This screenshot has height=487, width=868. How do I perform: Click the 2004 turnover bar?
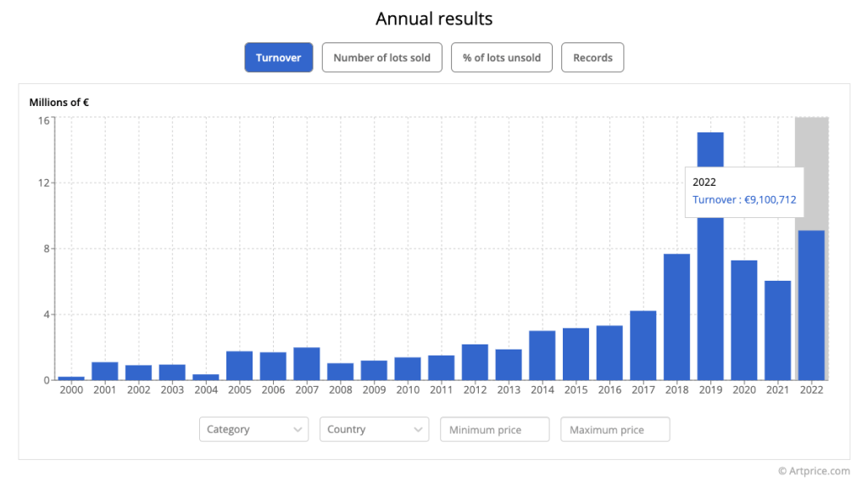(206, 378)
